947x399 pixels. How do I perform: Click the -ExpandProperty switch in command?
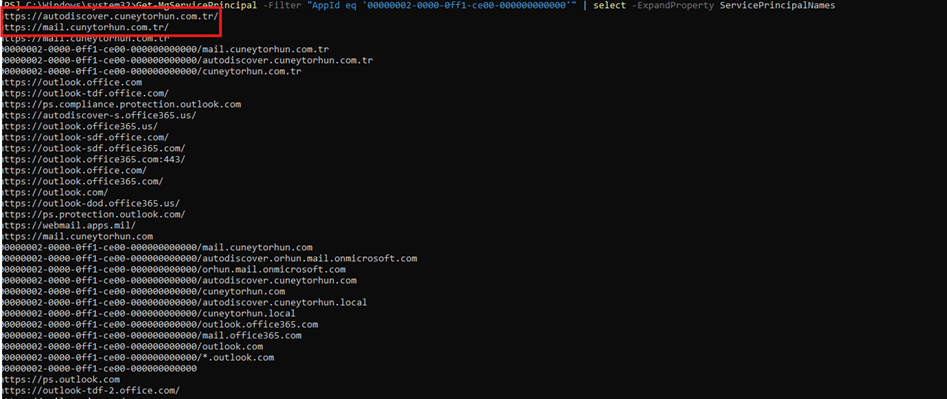673,5
